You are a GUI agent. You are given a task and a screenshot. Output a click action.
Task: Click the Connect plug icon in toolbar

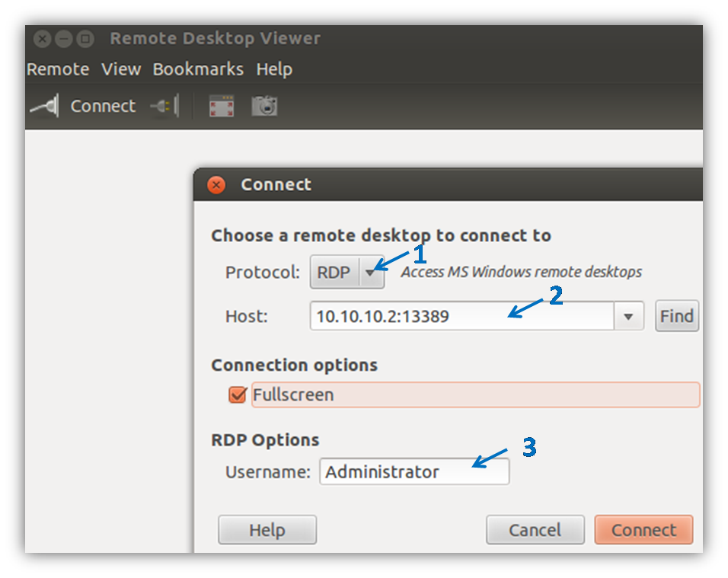click(45, 106)
